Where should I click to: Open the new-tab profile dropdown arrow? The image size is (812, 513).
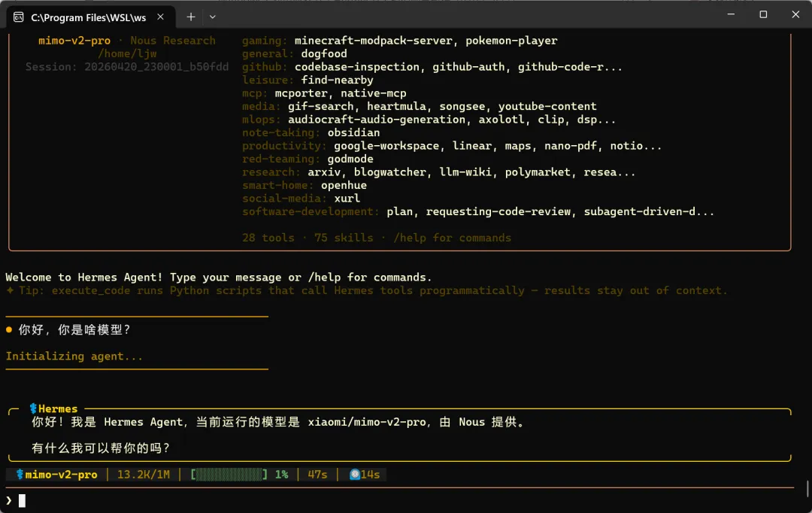click(x=212, y=17)
